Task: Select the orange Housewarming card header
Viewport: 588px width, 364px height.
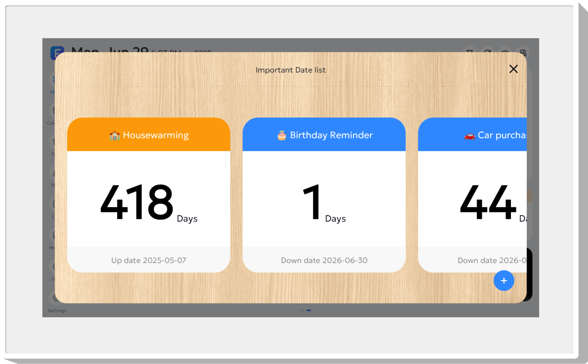Action: [x=149, y=134]
